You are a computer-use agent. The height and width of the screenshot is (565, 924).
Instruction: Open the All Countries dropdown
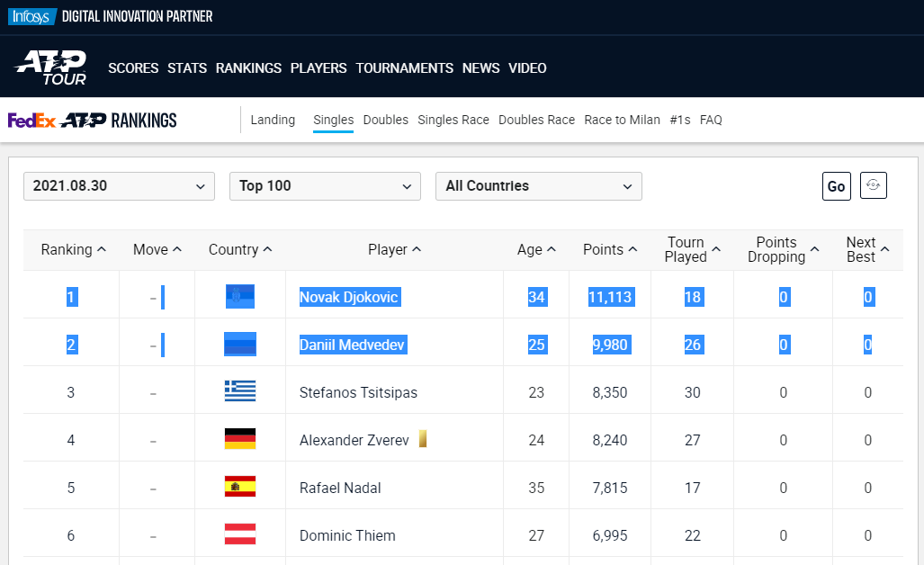click(539, 186)
